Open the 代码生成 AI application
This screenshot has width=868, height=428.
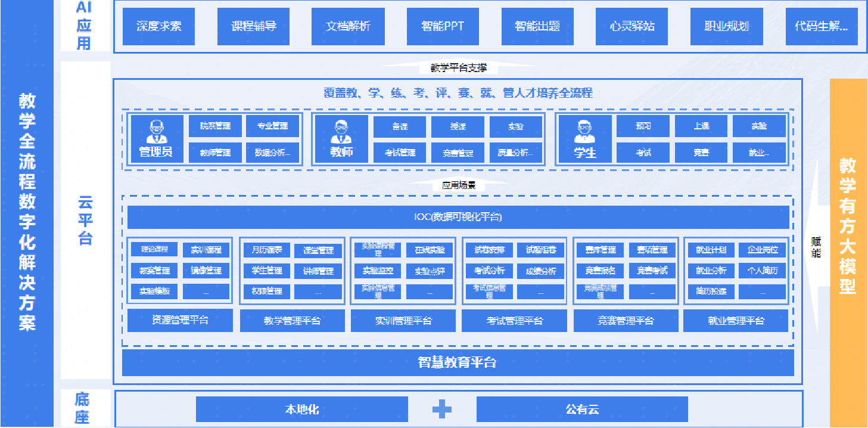click(821, 26)
